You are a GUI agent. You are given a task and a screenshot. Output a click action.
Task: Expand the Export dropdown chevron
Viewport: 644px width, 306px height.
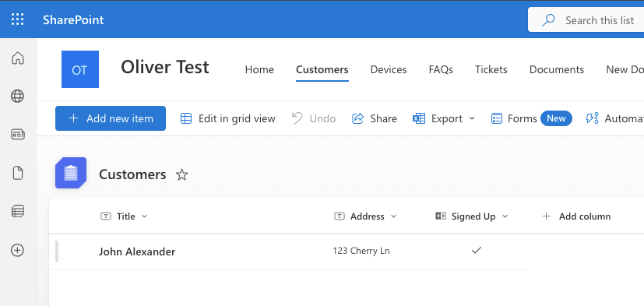[472, 118]
